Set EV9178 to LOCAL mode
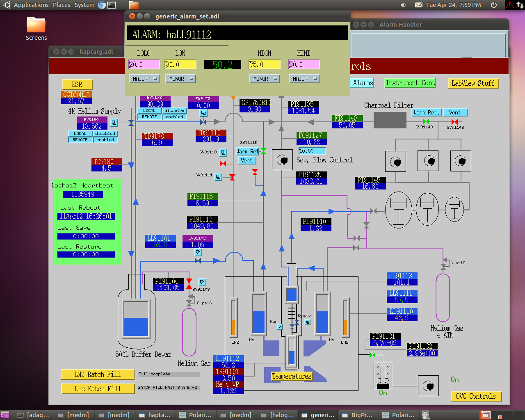 [150, 111]
